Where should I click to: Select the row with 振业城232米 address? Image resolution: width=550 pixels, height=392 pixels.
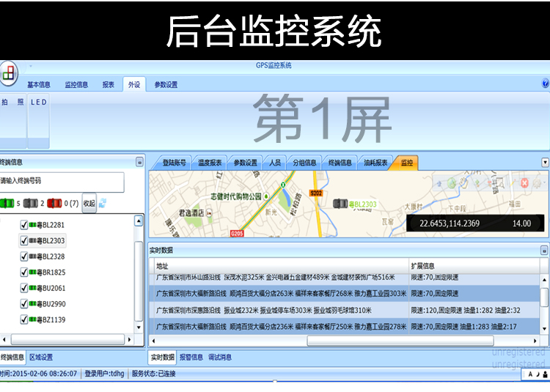345,311
